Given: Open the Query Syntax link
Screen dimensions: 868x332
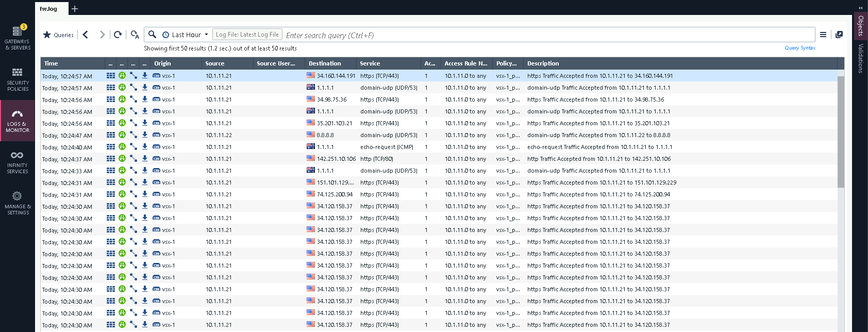Looking at the screenshot, I should click(799, 48).
